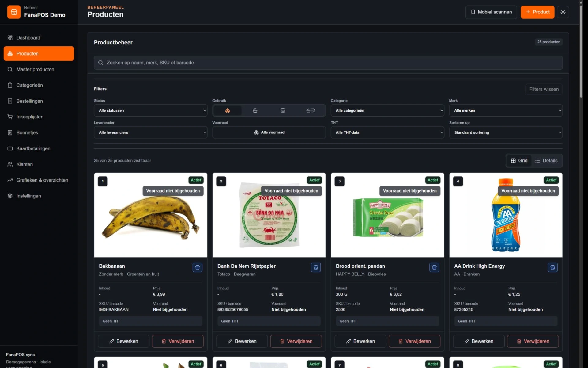Edit Bakbanaan with Bewerken
Image resolution: width=588 pixels, height=368 pixels.
124,341
